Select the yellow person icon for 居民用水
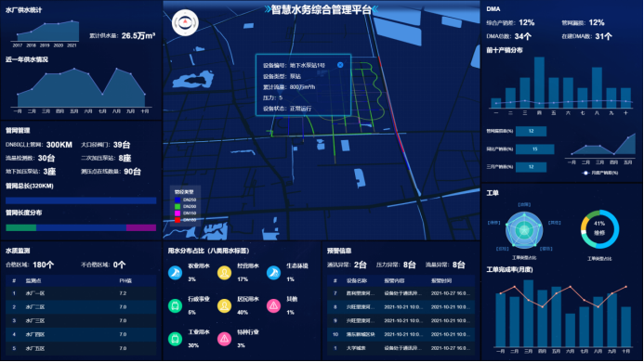Screen dimensions: 644x362 (x=224, y=305)
